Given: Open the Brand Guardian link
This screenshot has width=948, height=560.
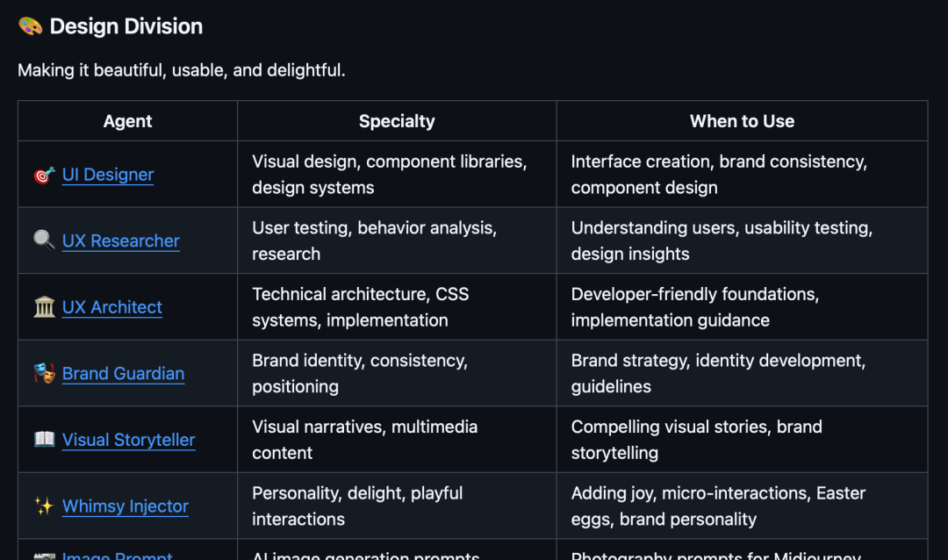Looking at the screenshot, I should (124, 374).
